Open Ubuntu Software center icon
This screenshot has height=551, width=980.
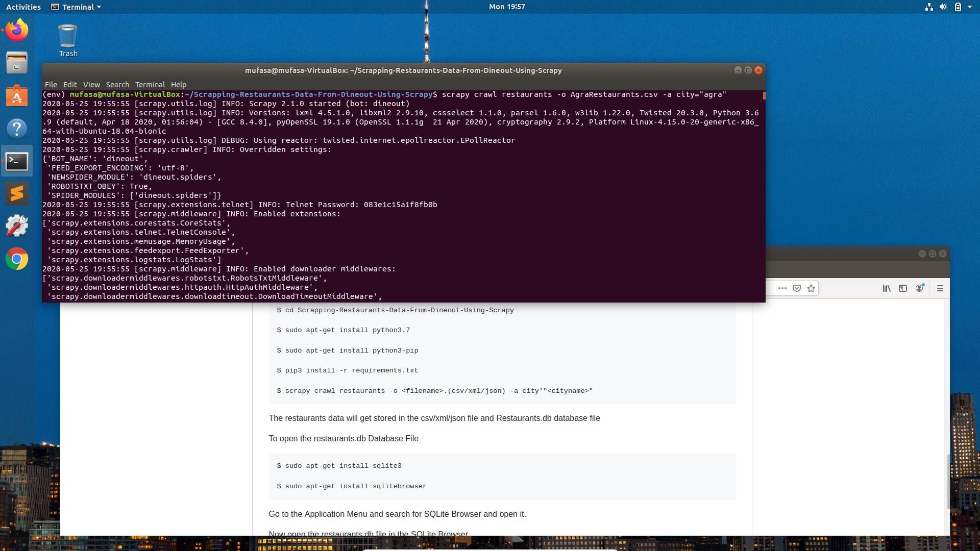tap(17, 95)
